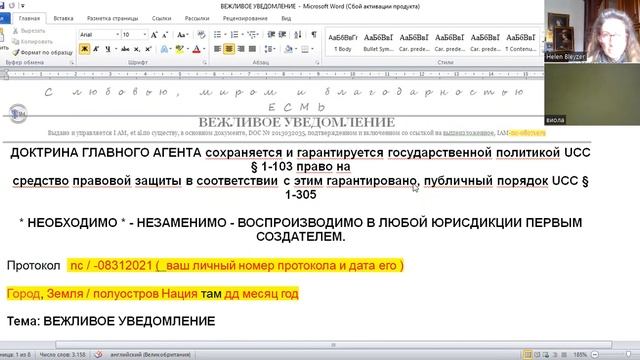Switch to Full Screen Reading view icon

click(537, 355)
